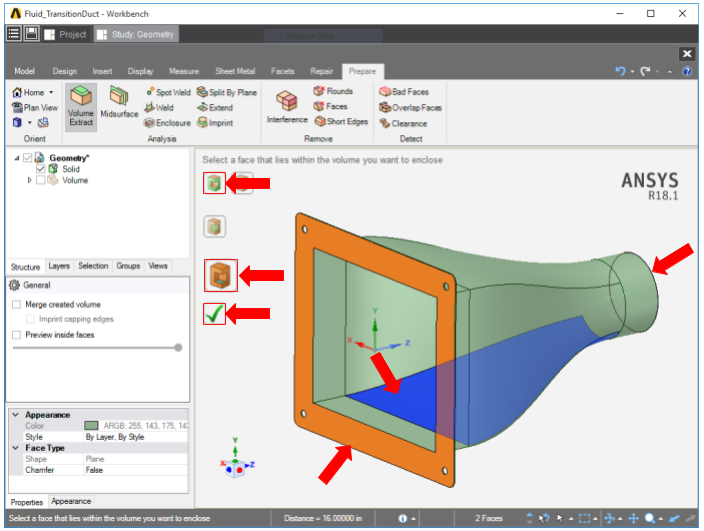Detect Overlap Faces
This screenshot has height=531, width=704.
point(410,108)
